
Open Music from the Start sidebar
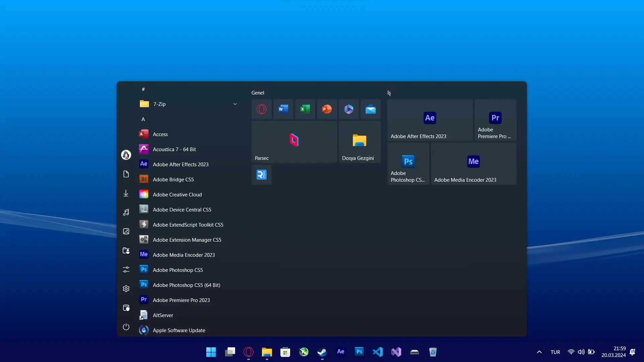[126, 212]
